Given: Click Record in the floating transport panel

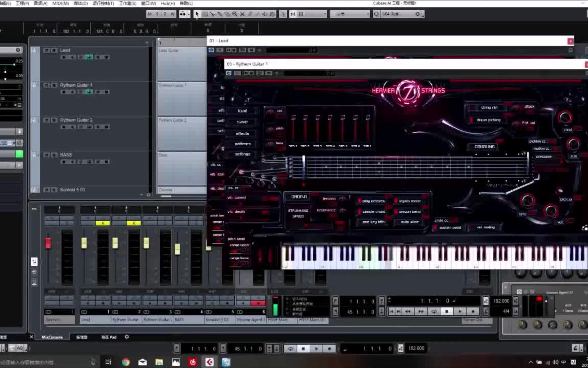Looking at the screenshot, I should (x=473, y=311).
